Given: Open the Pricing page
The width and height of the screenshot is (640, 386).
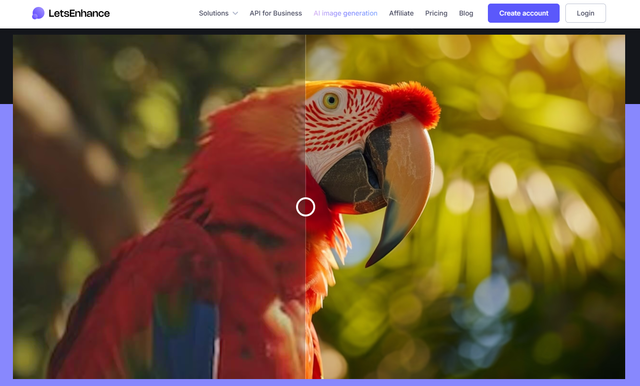Looking at the screenshot, I should (436, 13).
